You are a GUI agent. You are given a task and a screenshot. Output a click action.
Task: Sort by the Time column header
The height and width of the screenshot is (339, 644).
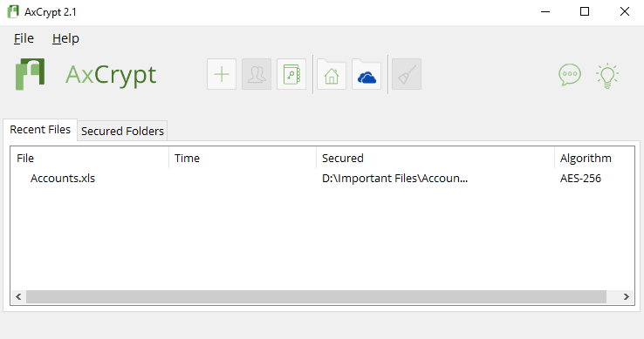click(243, 158)
